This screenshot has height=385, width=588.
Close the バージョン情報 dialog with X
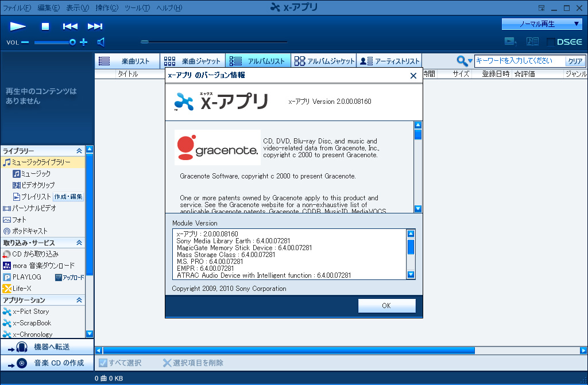(x=413, y=76)
